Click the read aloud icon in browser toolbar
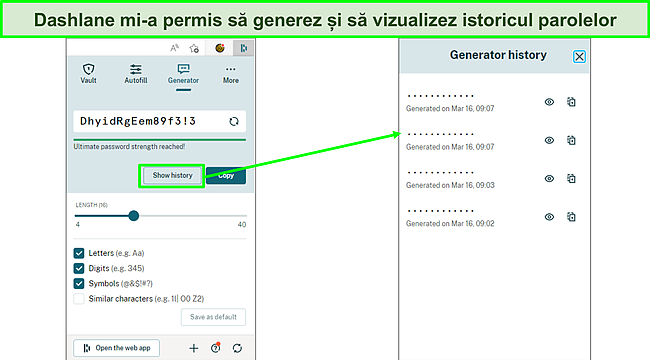Screen dimensions: 650x360 [175, 48]
